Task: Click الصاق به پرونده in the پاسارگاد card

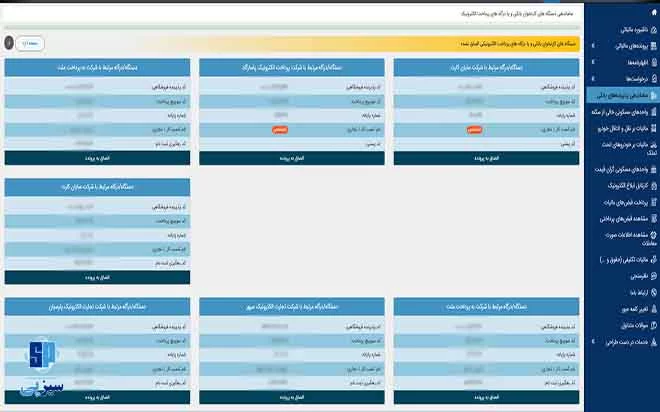Action: pos(291,158)
